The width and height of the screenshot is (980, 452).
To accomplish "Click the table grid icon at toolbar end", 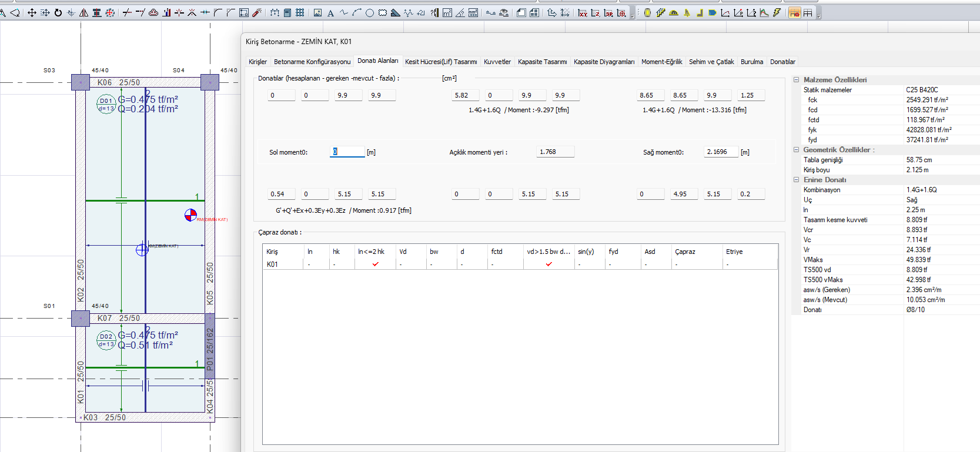I will point(808,12).
